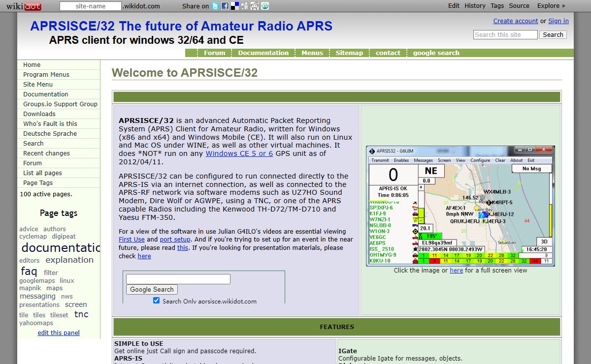
Task: Open the First Use video link
Action: (131, 240)
